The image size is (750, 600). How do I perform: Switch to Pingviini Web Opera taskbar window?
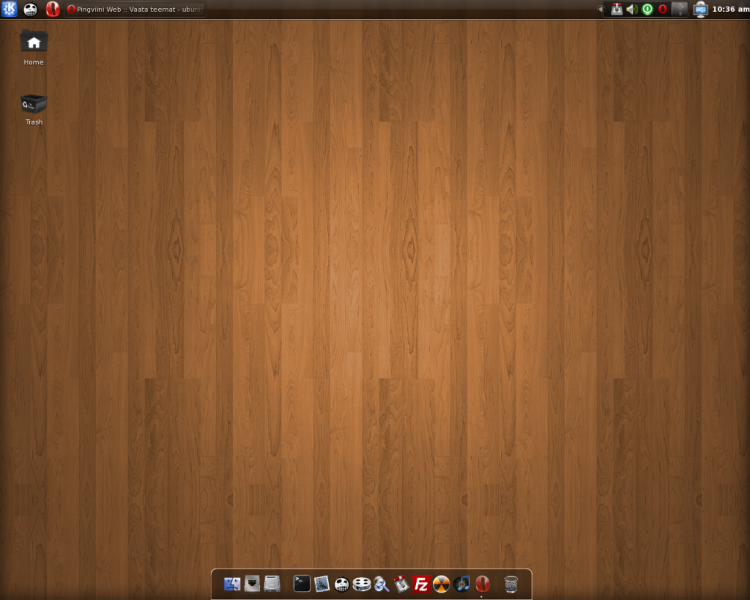click(135, 9)
